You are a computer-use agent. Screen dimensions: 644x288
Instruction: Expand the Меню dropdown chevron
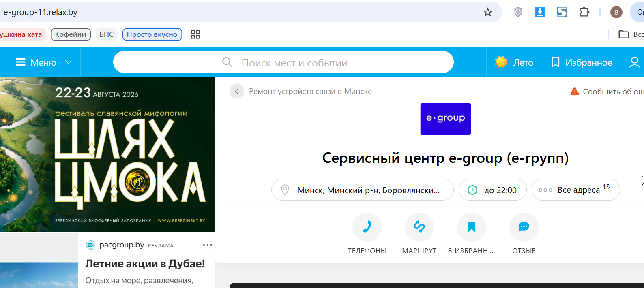click(68, 62)
